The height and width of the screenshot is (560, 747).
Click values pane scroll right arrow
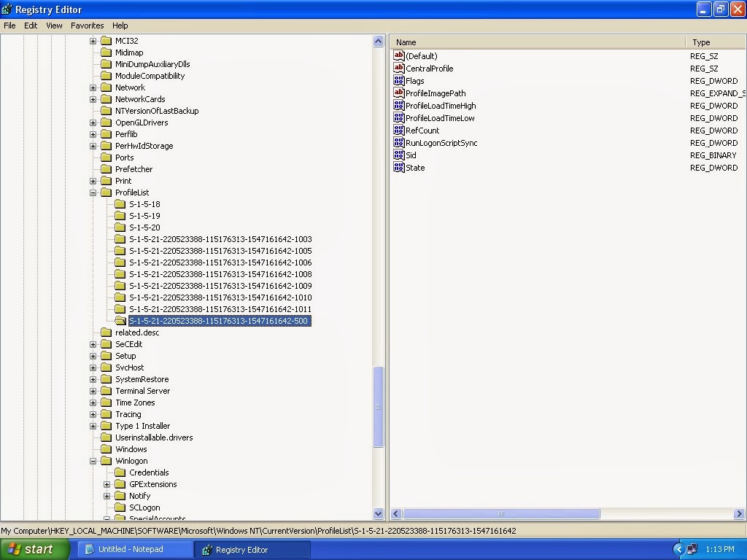[x=739, y=514]
